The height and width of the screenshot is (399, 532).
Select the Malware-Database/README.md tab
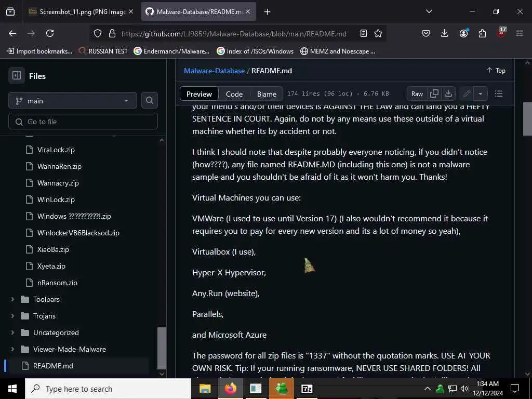pos(198,12)
